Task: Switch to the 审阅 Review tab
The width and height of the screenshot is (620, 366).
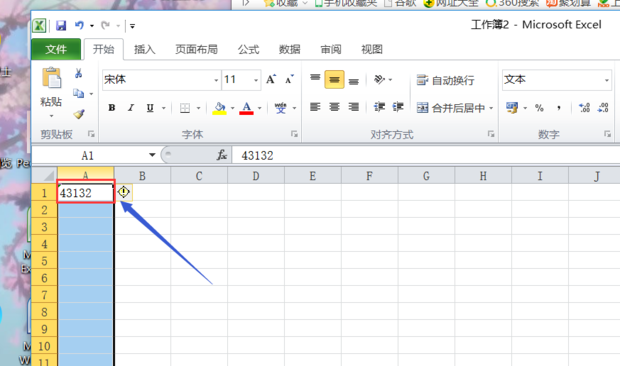Action: (x=331, y=49)
